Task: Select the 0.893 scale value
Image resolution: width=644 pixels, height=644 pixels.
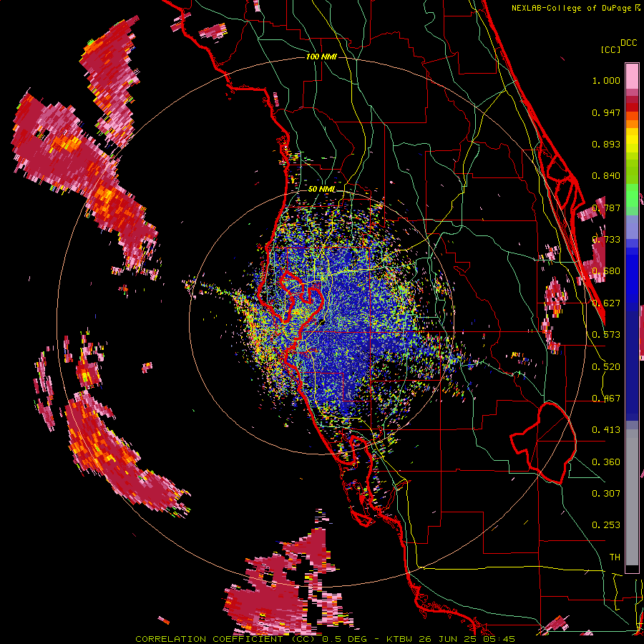Action: click(606, 144)
